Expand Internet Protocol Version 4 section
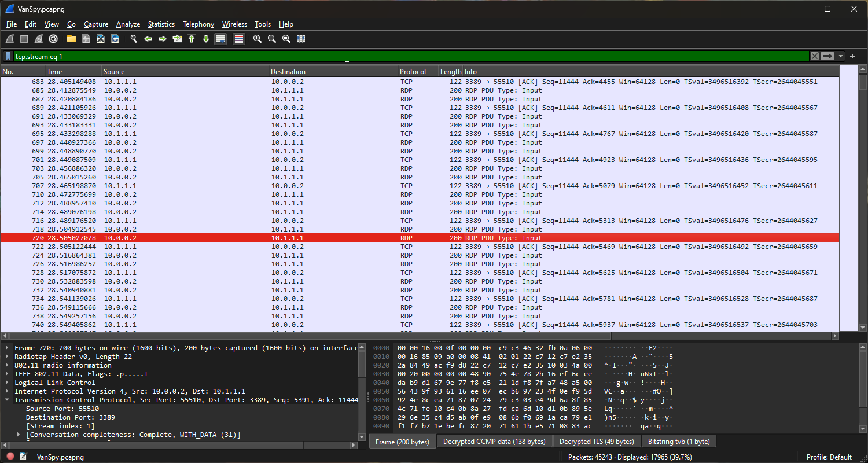 pos(7,391)
